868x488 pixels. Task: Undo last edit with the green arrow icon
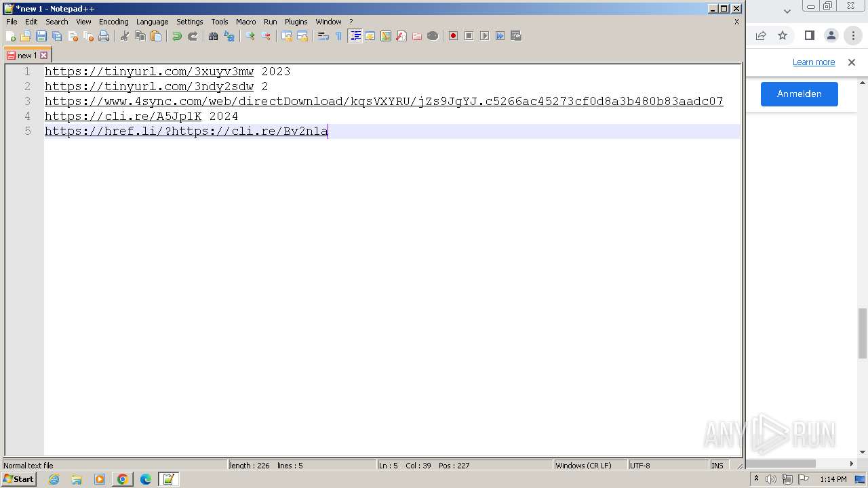[177, 36]
